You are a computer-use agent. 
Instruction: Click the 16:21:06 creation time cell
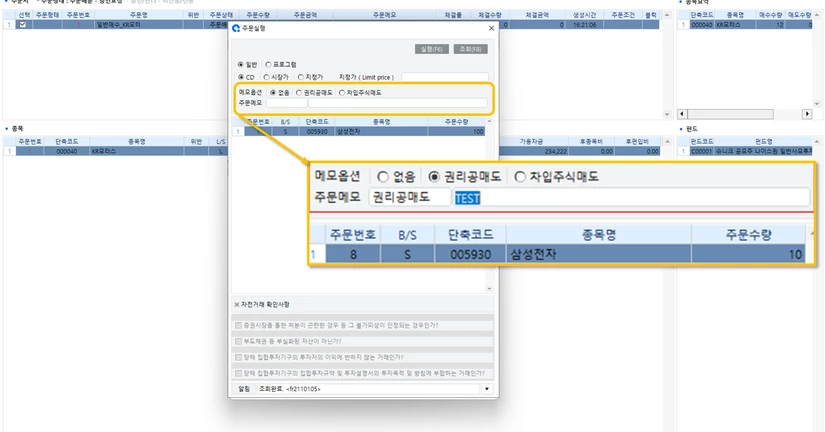(585, 25)
